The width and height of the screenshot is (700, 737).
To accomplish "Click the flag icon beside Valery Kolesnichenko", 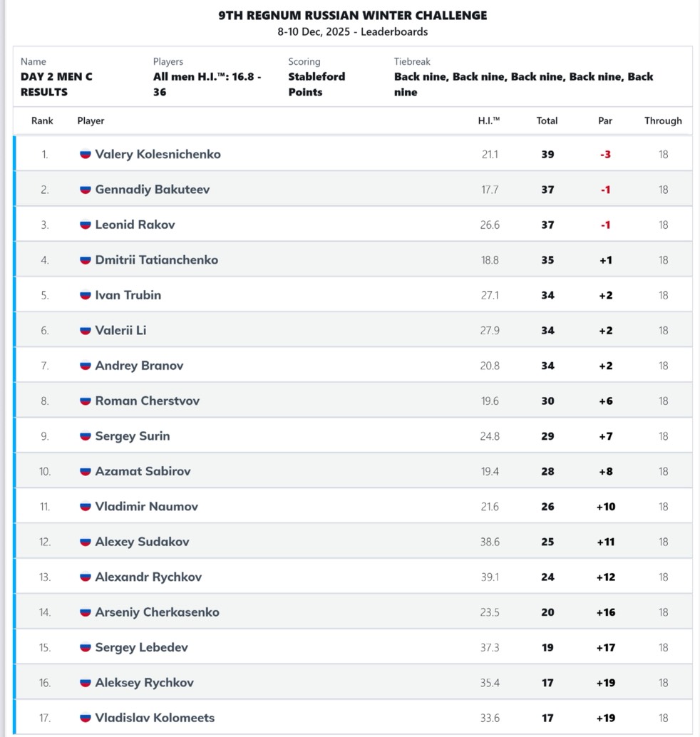I will 85,154.
